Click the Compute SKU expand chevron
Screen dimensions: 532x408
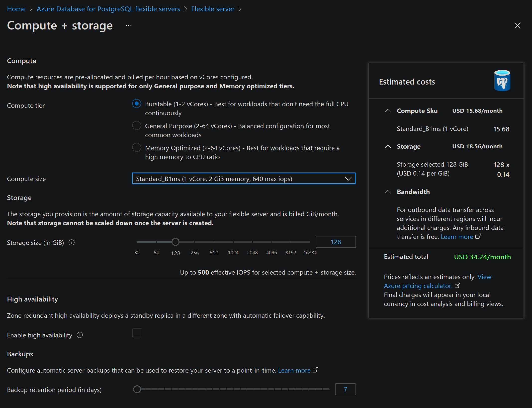(x=388, y=110)
